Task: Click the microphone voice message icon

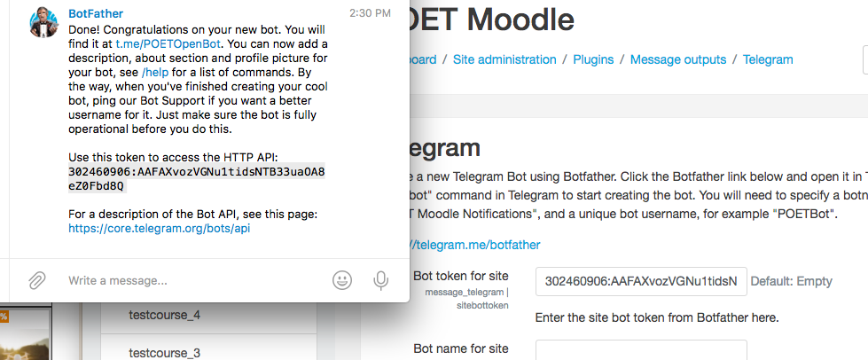Action: 380,280
